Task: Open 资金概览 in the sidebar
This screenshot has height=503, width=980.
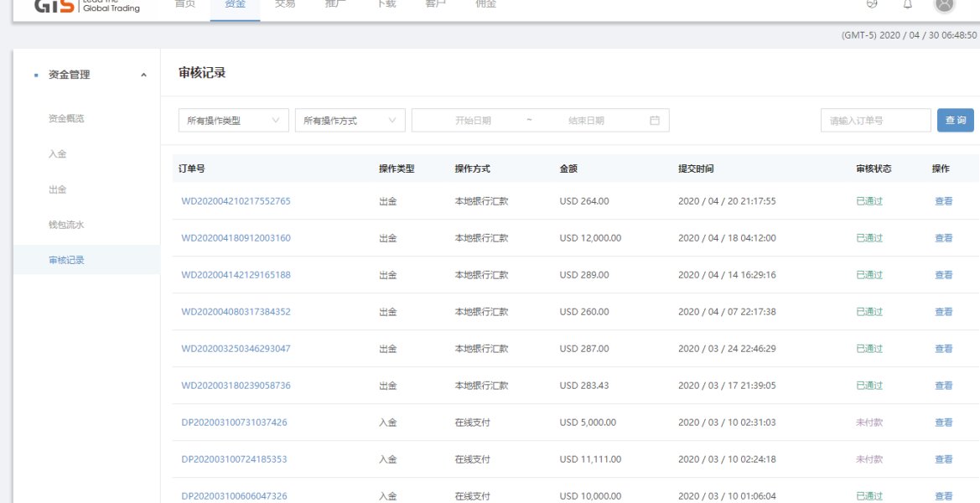Action: 66,118
